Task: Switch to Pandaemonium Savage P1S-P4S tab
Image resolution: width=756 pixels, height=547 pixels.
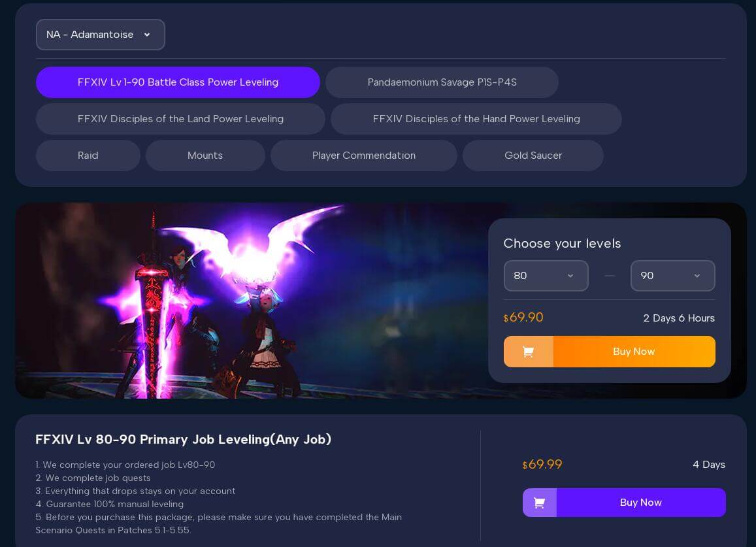Action: click(442, 82)
